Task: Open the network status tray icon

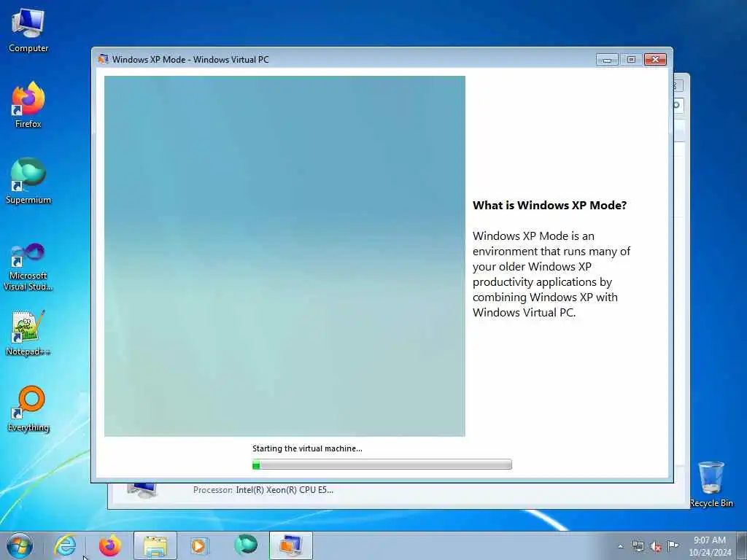Action: click(x=638, y=547)
